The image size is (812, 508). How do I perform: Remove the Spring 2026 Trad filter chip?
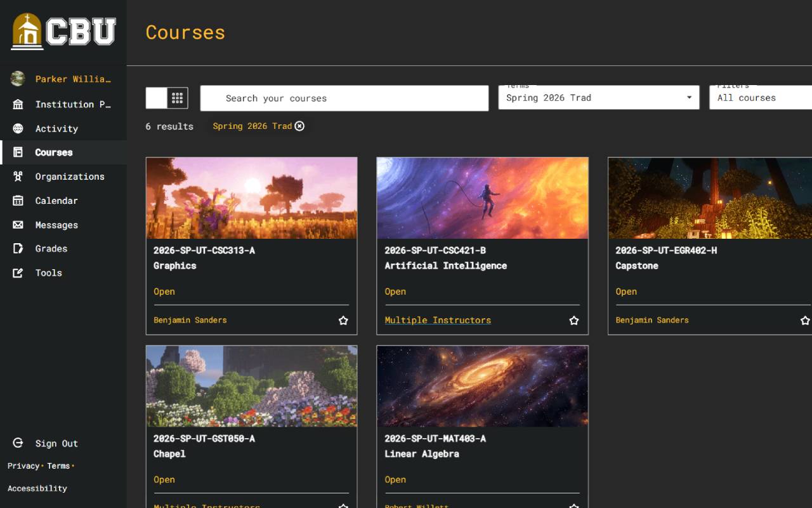[299, 126]
